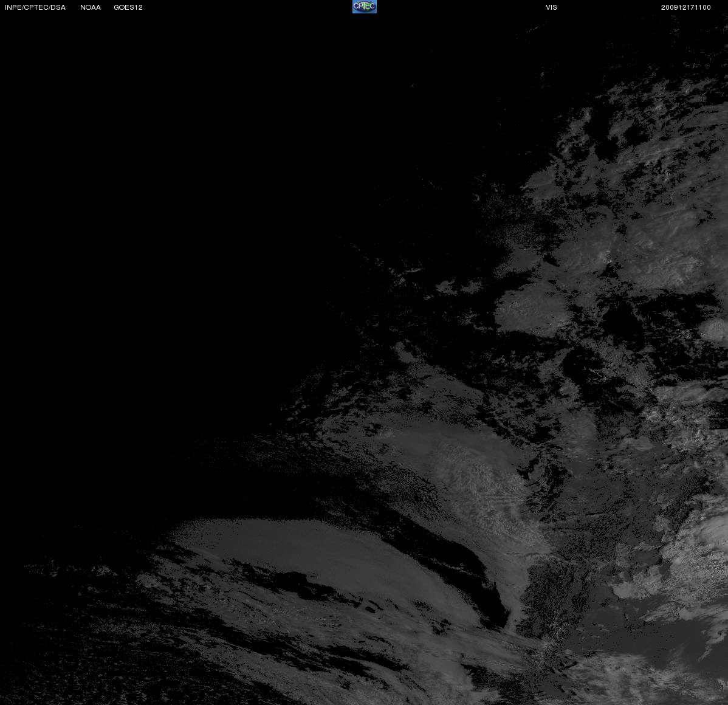Click the CPTEC logo at top center
This screenshot has width=728, height=705.
pos(365,7)
